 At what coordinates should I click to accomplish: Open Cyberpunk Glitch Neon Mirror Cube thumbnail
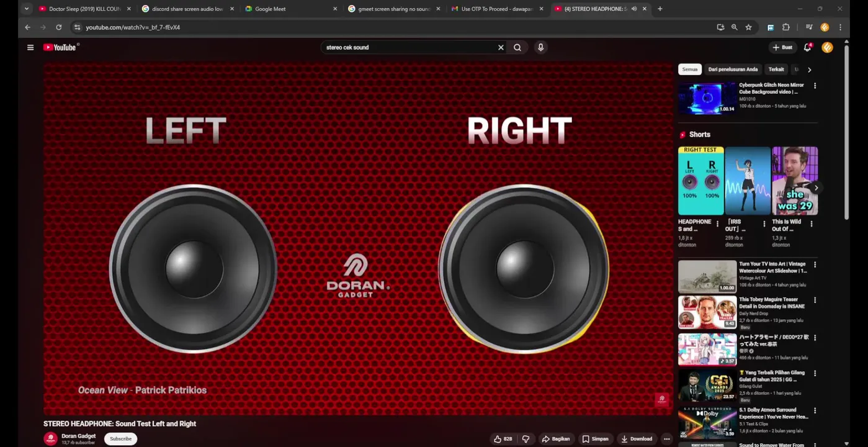[x=707, y=98]
